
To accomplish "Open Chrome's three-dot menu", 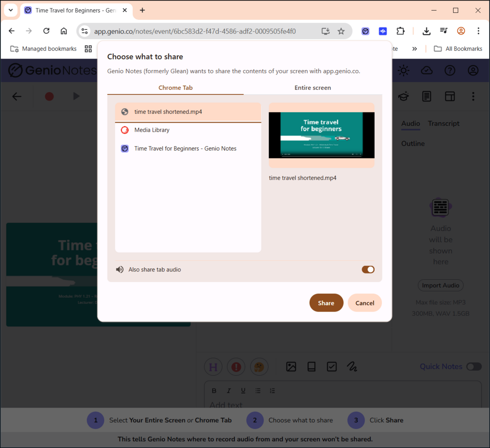I will [478, 31].
